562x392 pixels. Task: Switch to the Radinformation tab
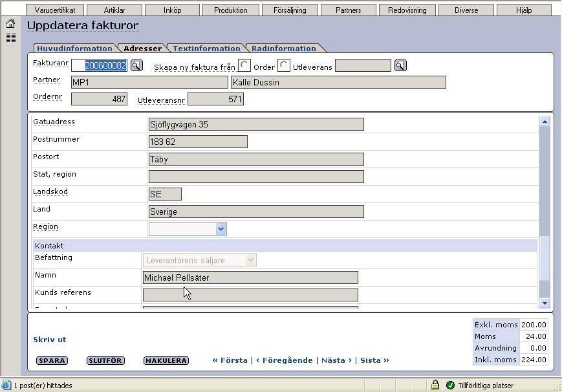tap(284, 49)
